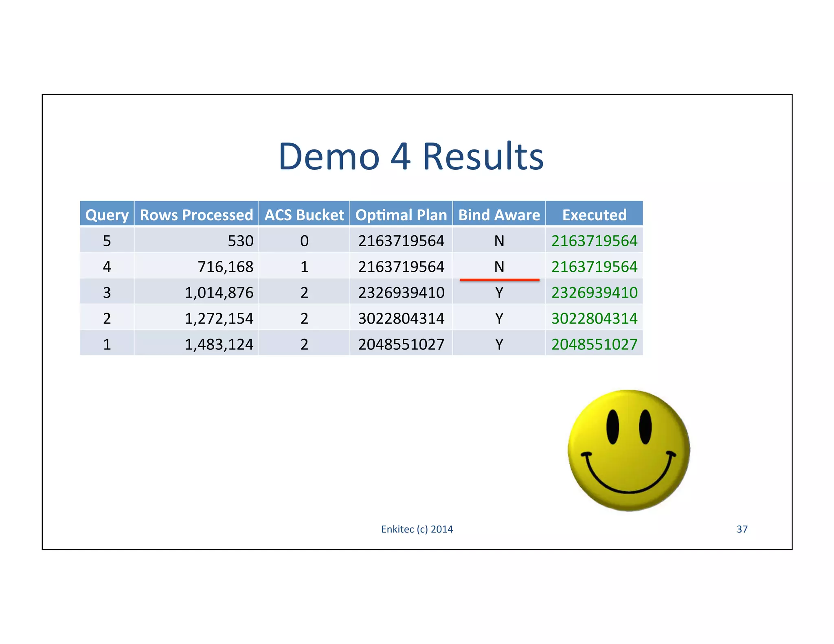Viewport: 834px width, 644px height.
Task: Click Optimal Plan 2163719564 in the query 4 row
Action: 401,267
